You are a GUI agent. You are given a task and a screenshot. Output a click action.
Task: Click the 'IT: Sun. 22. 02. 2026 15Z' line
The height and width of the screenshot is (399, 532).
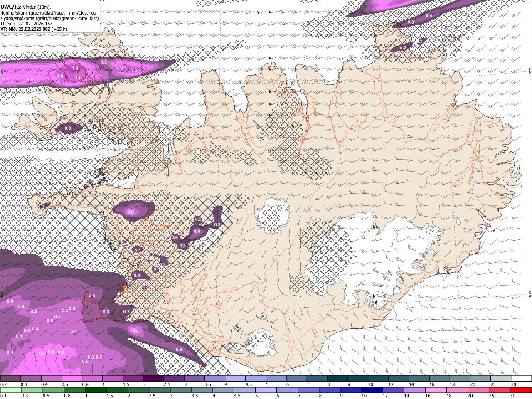(27, 24)
